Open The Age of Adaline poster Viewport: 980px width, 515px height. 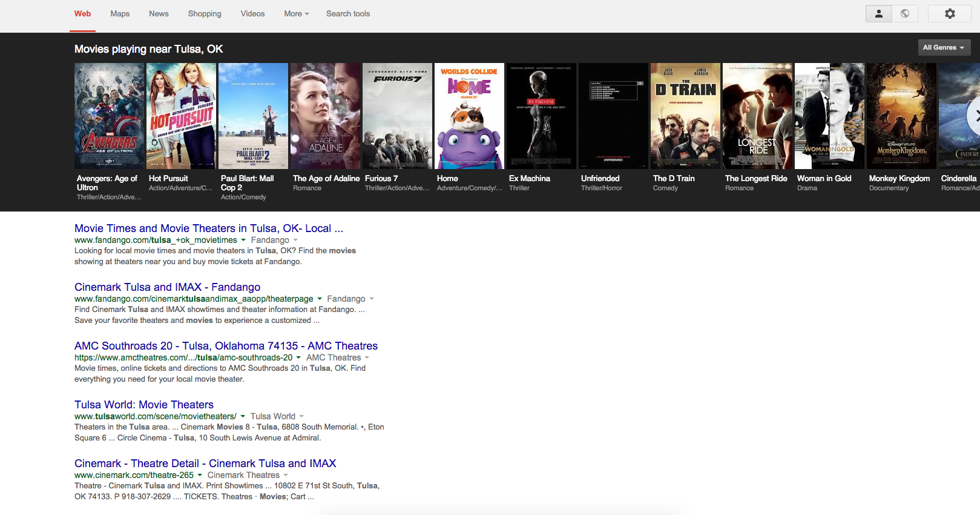click(x=326, y=116)
